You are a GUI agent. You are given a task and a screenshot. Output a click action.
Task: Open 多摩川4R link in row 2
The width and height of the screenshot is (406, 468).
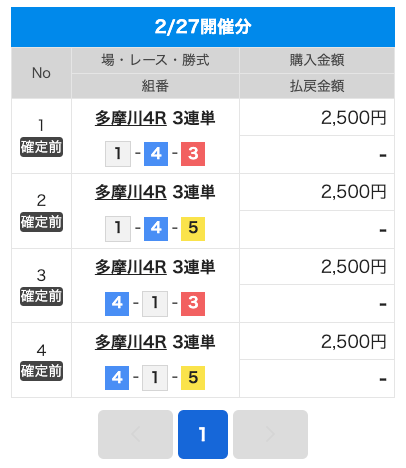tap(131, 193)
